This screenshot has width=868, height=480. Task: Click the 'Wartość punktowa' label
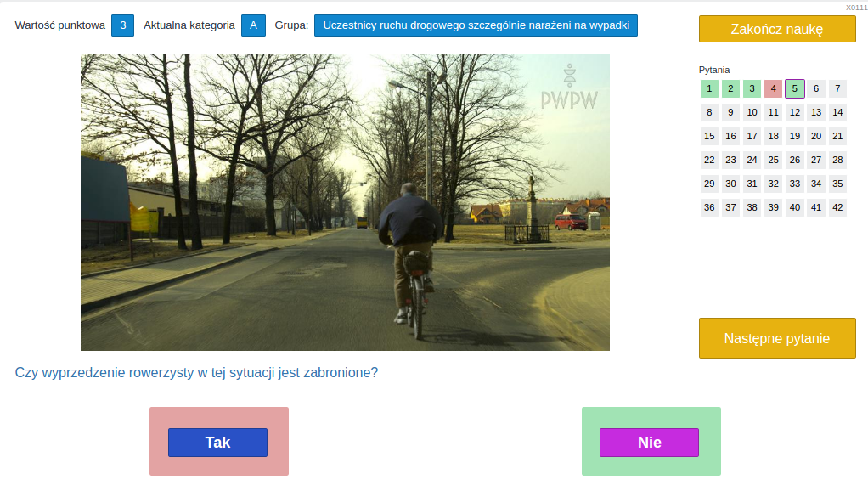coord(59,25)
